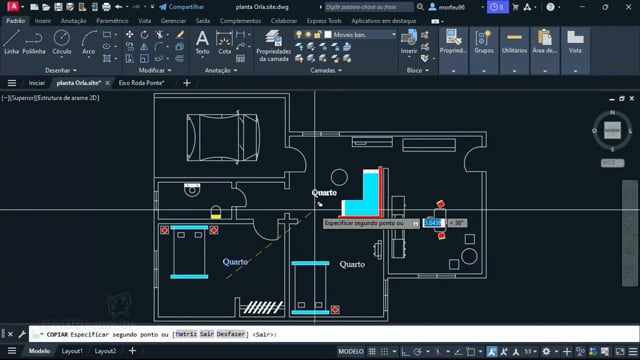The height and width of the screenshot is (360, 640).
Task: Expand the Desenhar panel
Action: pos(61,70)
